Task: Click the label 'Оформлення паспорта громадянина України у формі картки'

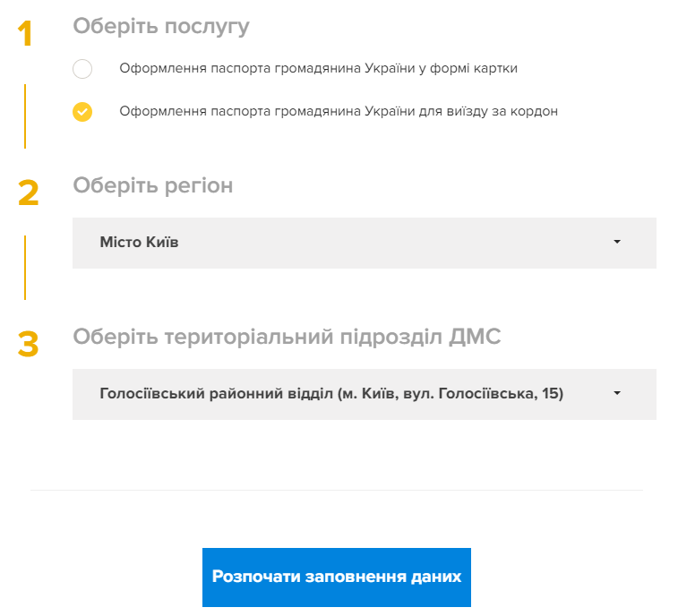Action: [x=318, y=68]
